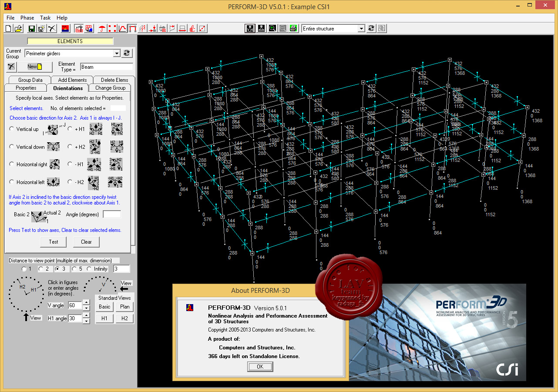Open the File menu
This screenshot has width=558, height=392.
coord(10,18)
